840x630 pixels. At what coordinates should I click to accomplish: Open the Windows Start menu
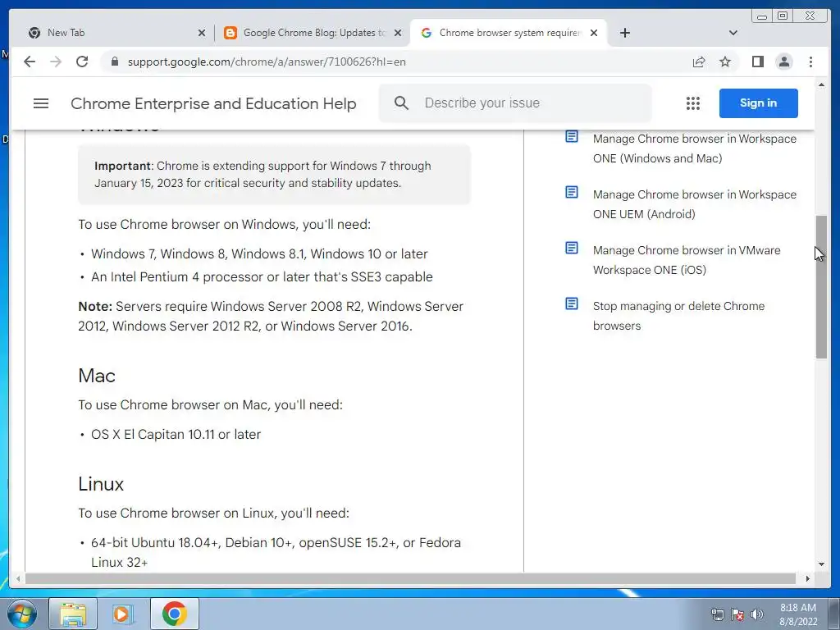[22, 614]
